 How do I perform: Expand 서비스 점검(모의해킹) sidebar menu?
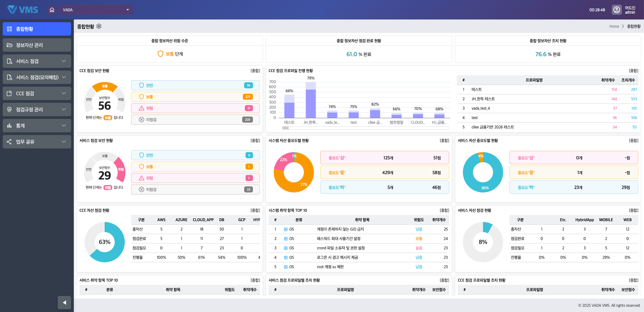pos(37,77)
